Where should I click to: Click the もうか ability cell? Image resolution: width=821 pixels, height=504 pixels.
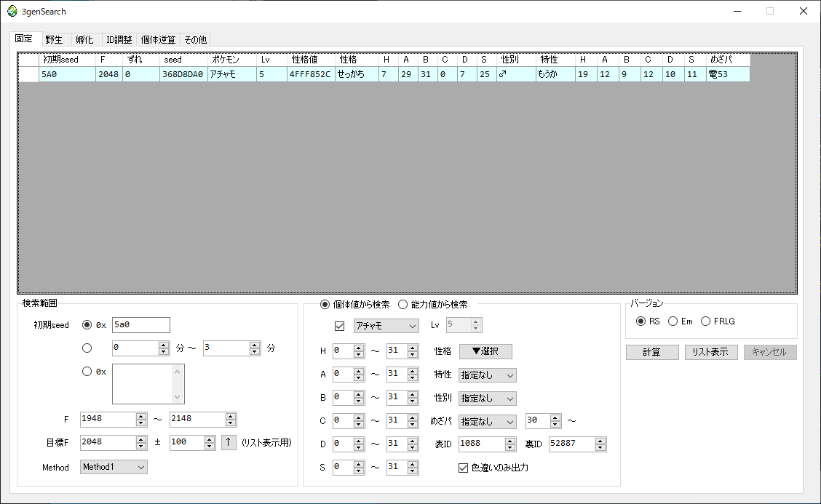[x=555, y=74]
